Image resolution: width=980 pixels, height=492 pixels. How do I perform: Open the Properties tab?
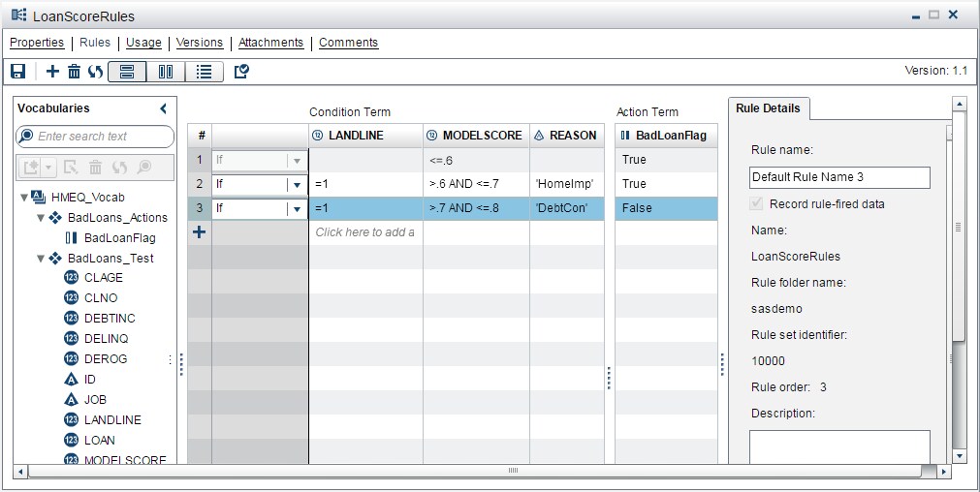tap(37, 43)
